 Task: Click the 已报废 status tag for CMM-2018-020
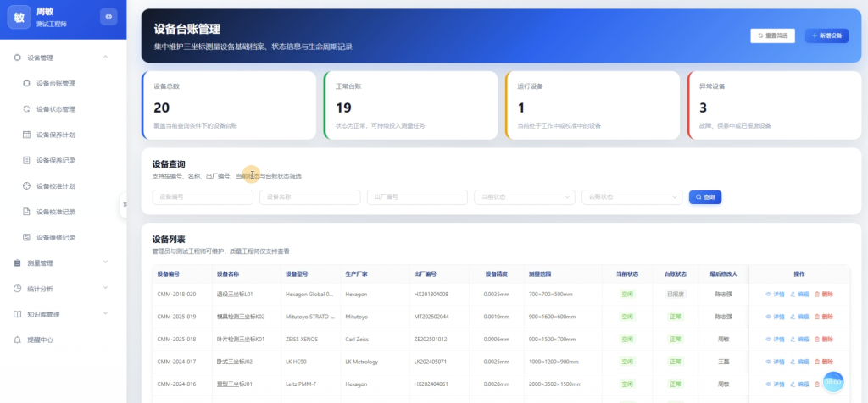(676, 294)
